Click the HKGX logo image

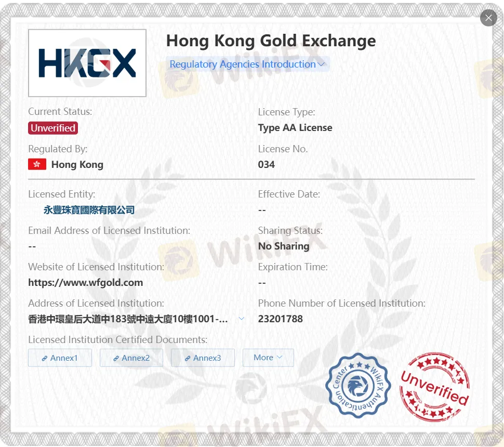point(87,63)
